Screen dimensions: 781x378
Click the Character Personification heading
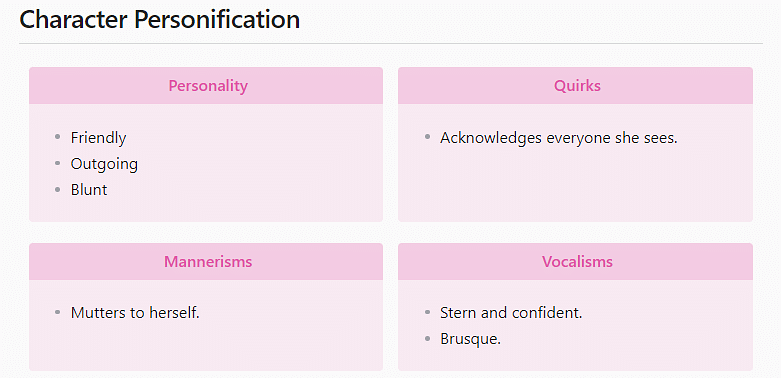(159, 20)
